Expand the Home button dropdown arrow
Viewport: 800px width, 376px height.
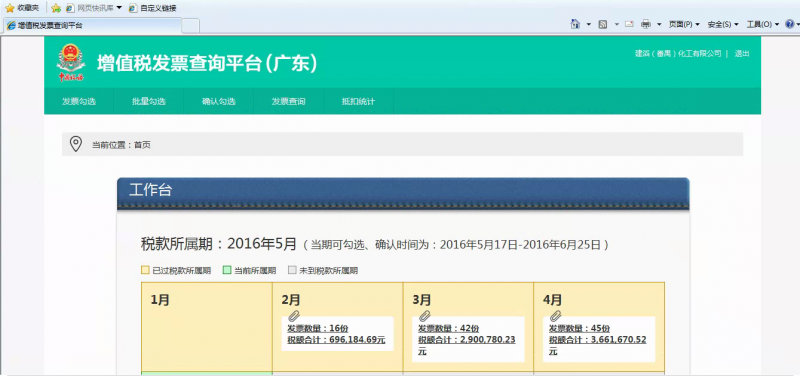pos(588,24)
